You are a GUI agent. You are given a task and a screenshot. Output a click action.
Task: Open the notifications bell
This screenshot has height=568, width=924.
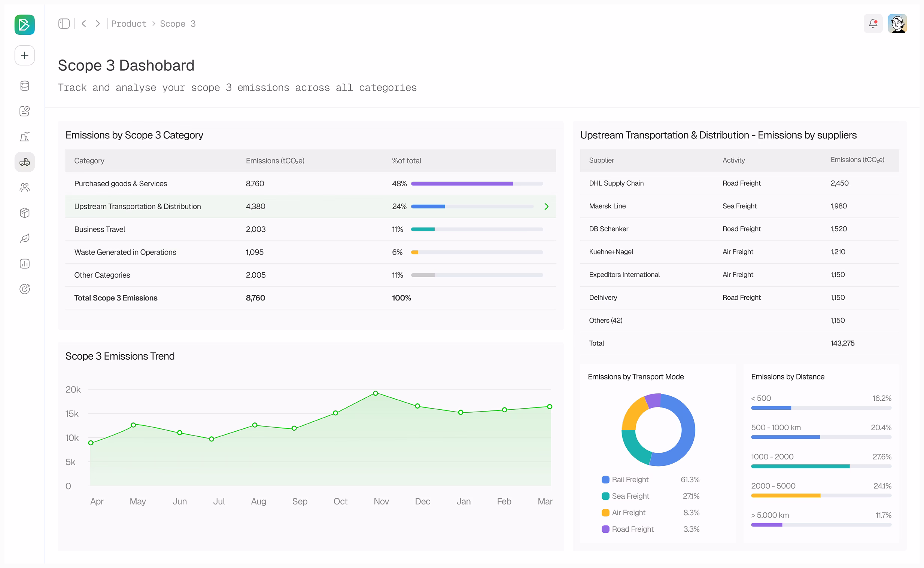873,24
